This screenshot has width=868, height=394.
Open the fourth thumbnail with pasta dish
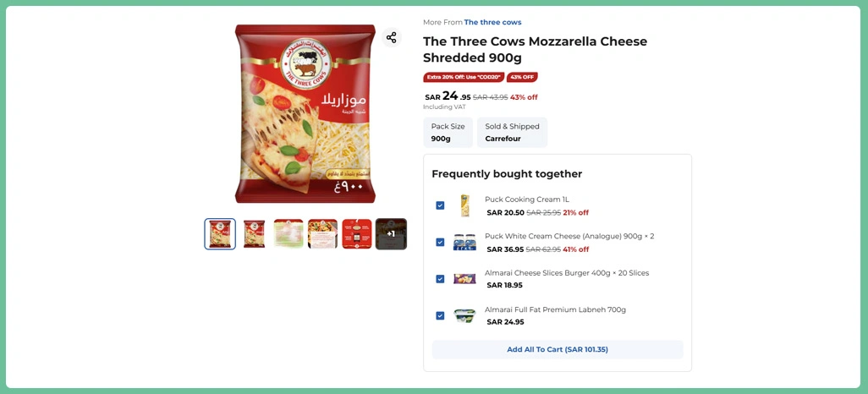coord(322,234)
